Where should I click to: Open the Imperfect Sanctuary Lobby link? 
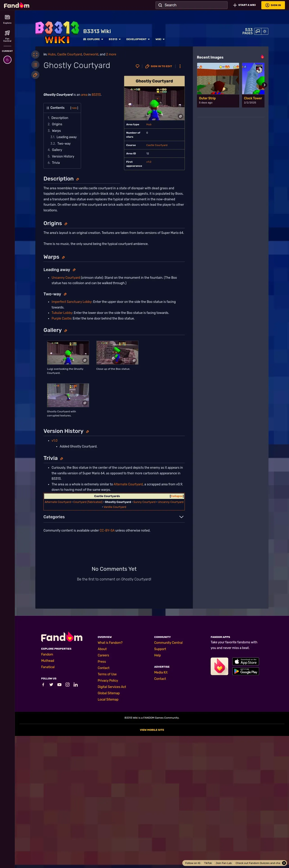(72, 302)
